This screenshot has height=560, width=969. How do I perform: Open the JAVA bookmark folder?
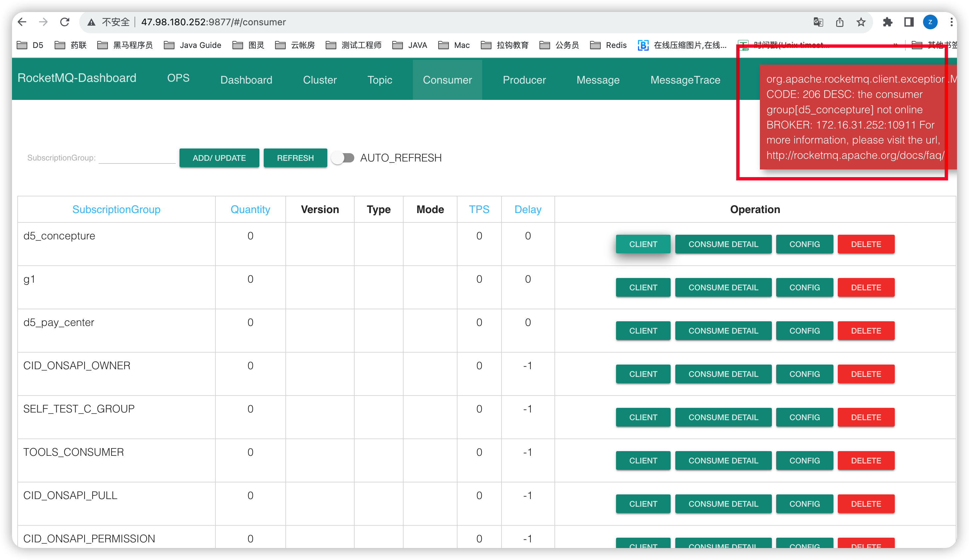pos(410,45)
